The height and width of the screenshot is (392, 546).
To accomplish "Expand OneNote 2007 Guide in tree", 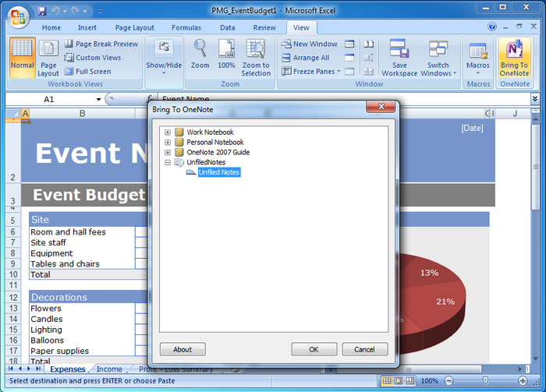I will click(x=168, y=152).
